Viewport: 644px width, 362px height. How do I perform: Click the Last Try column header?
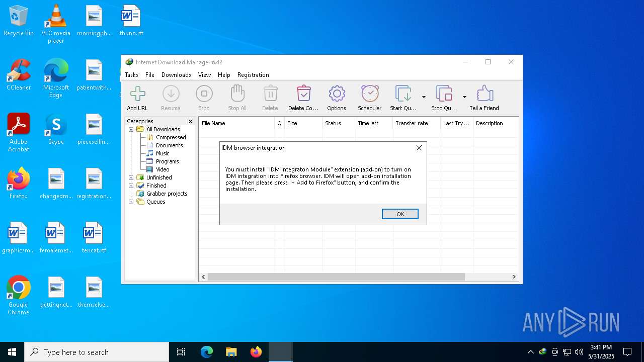click(457, 123)
